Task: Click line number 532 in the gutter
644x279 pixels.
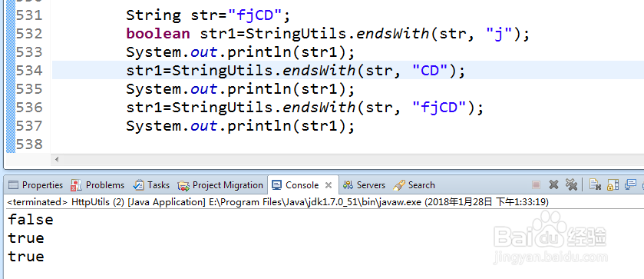Action: (28, 34)
